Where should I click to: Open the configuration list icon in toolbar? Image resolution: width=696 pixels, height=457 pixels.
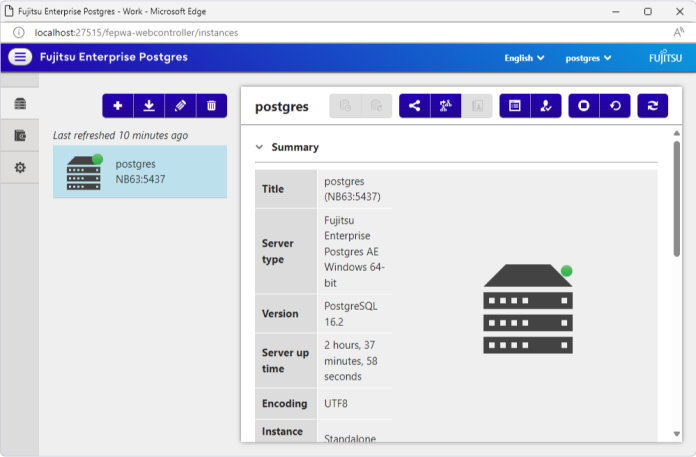514,106
